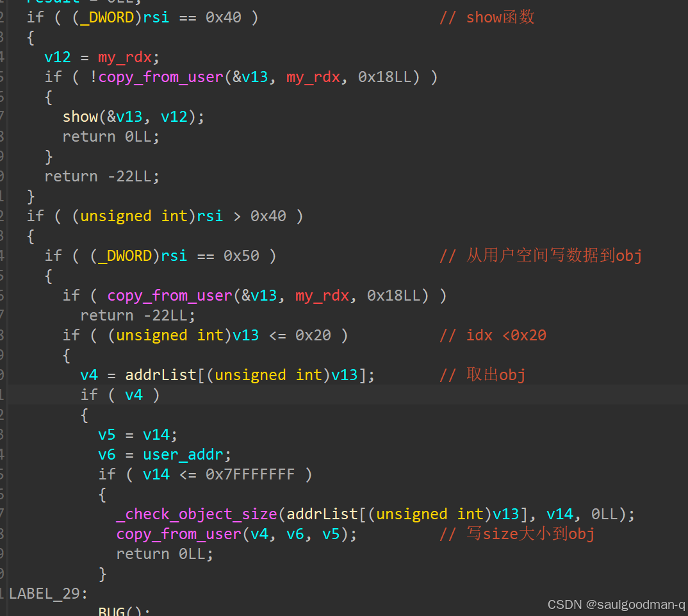The image size is (688, 616).
Task: Select the 'show' function call name
Action: pyautogui.click(x=80, y=117)
